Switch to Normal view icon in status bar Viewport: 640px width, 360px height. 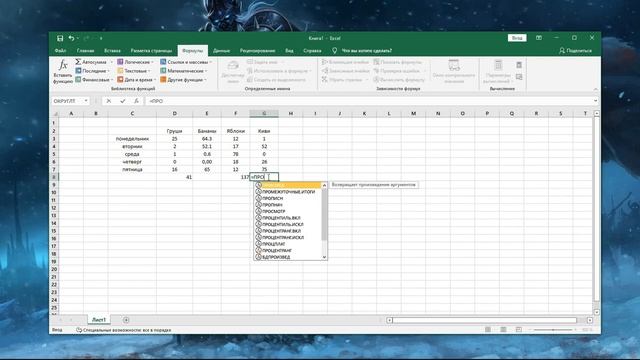[488, 329]
